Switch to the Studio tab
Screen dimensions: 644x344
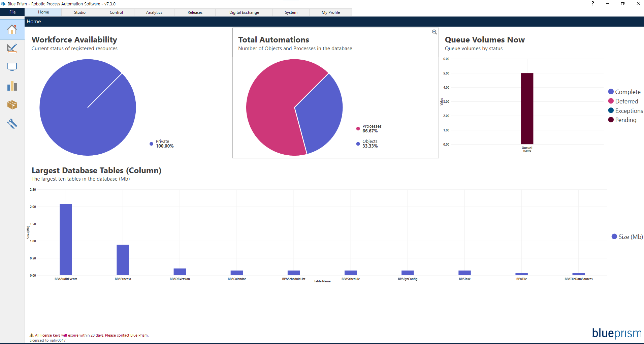click(80, 12)
